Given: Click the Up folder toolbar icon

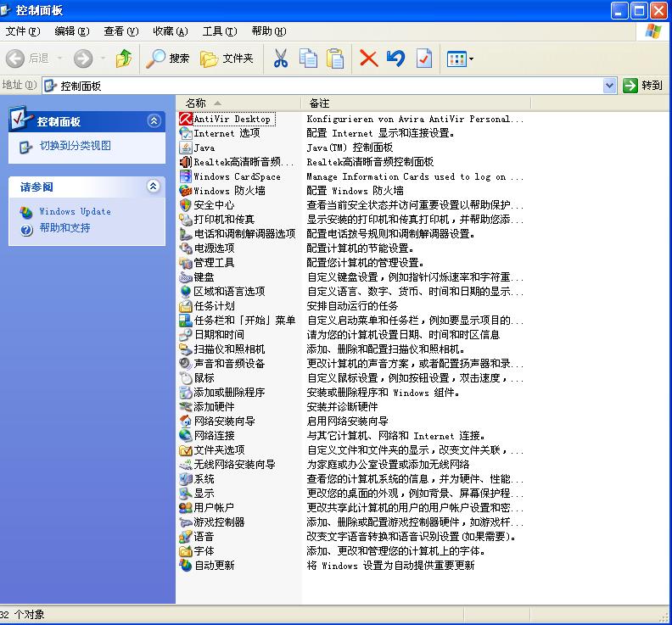Looking at the screenshot, I should tap(124, 59).
